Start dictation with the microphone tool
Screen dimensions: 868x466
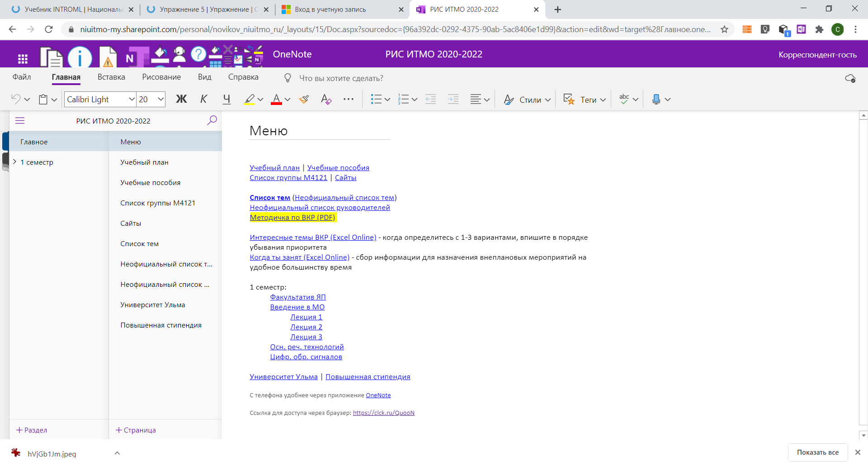[657, 99]
